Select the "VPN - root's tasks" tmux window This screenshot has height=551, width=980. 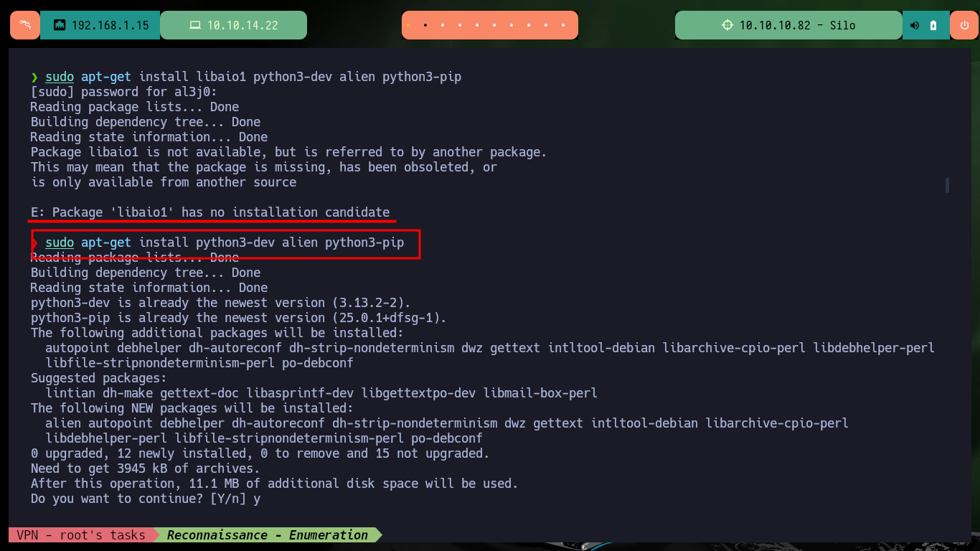coord(81,534)
